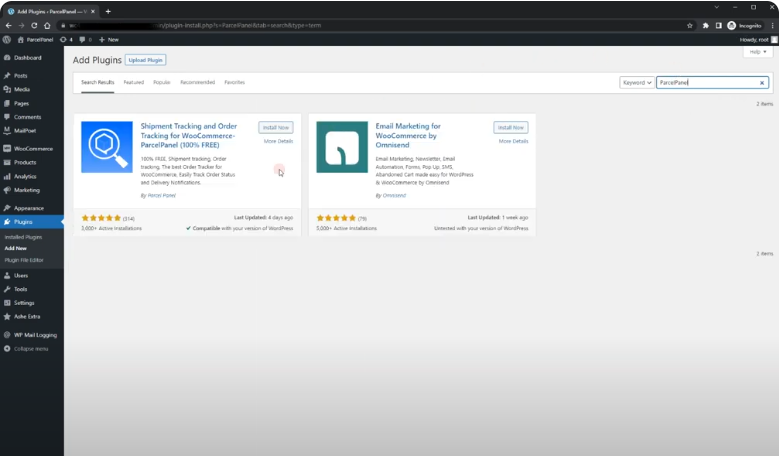Open the Omnisend author link
The width and height of the screenshot is (779, 456).
pyautogui.click(x=394, y=195)
